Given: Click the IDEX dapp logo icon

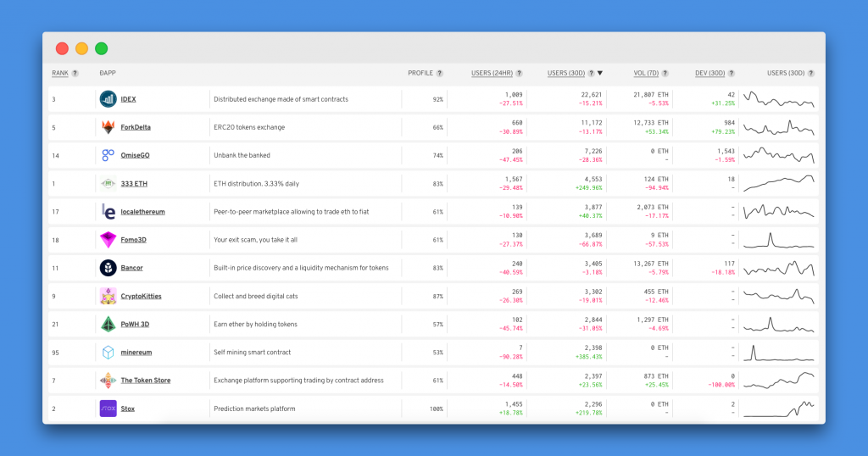Looking at the screenshot, I should click(108, 99).
